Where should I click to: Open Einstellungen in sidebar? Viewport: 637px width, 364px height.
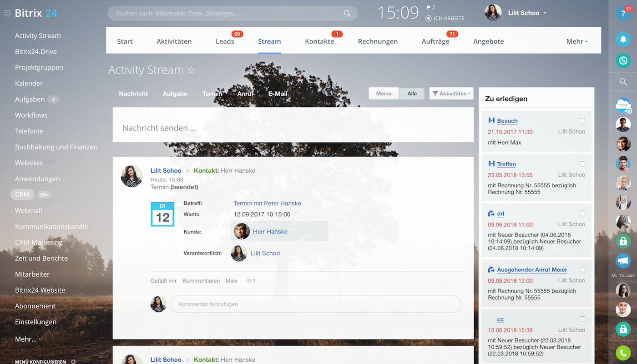36,322
